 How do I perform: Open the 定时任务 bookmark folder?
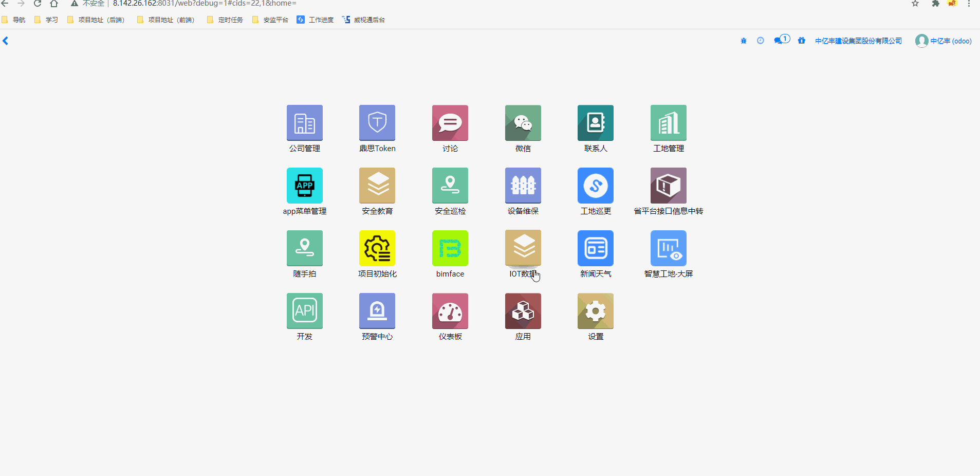[x=225, y=20]
